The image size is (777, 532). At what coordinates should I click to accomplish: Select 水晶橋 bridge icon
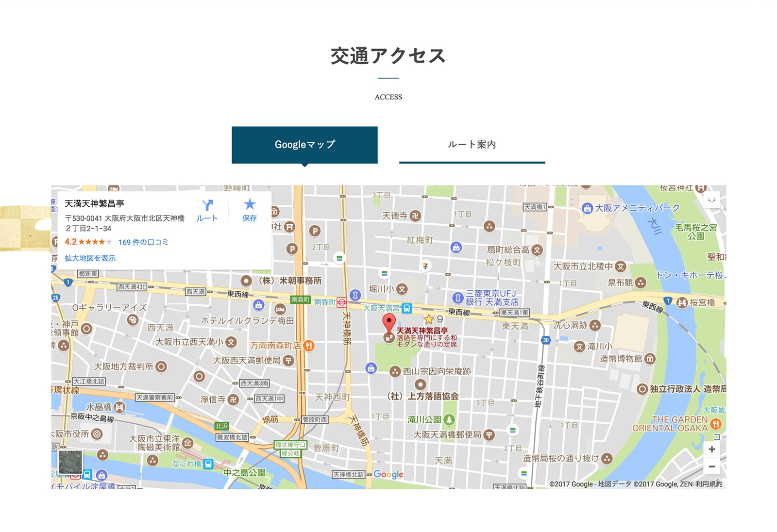click(x=119, y=407)
